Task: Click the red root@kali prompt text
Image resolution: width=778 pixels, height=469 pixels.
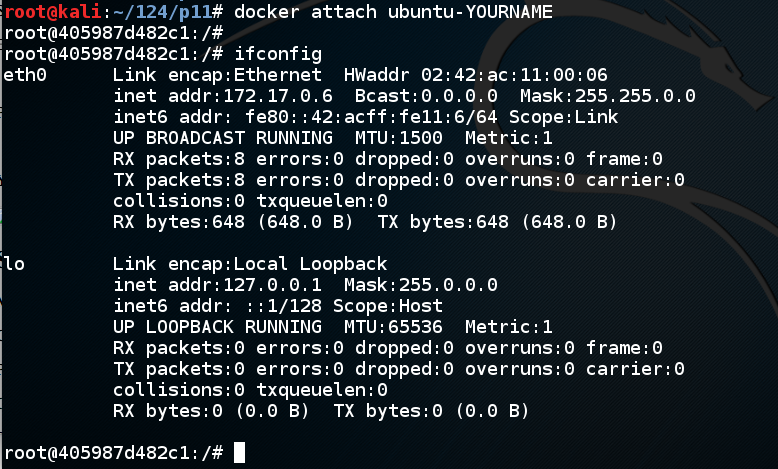Action: tap(40, 12)
